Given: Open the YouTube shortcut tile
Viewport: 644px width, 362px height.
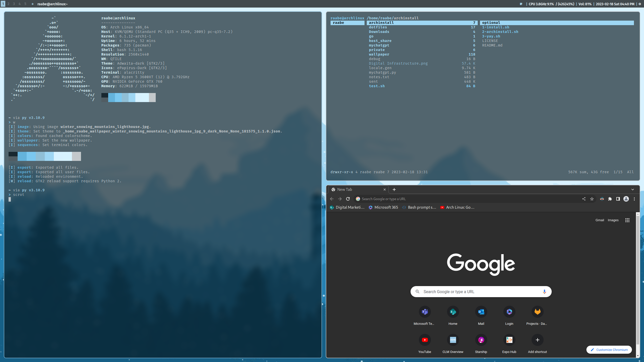Looking at the screenshot, I should pyautogui.click(x=425, y=340).
